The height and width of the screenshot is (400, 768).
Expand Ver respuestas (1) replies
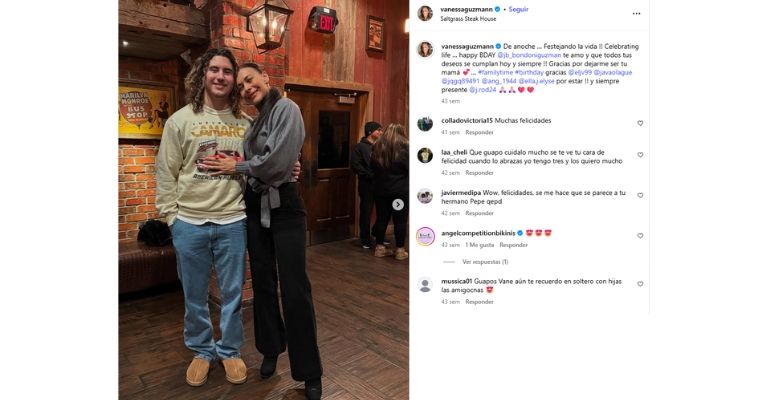tap(485, 262)
